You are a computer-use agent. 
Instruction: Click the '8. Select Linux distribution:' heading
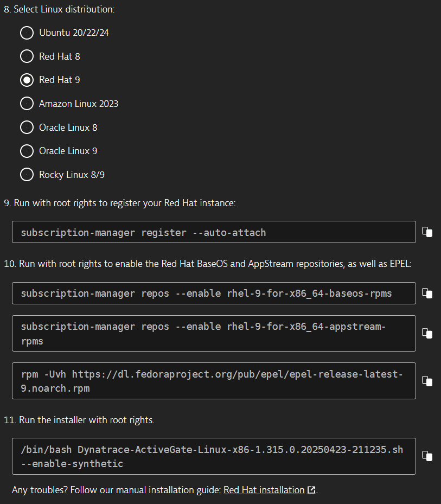click(59, 9)
